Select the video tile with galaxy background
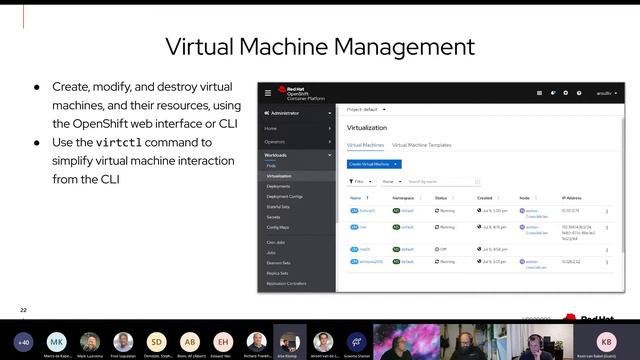The height and width of the screenshot is (360, 640). pyautogui.click(x=407, y=342)
